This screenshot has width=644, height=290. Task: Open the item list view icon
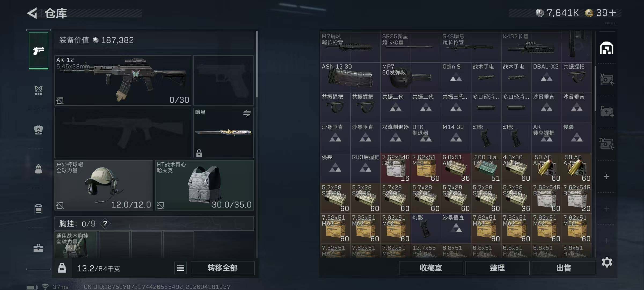(181, 268)
